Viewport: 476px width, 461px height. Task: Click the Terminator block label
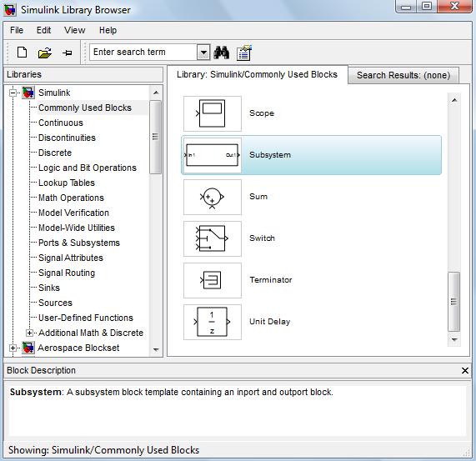271,280
